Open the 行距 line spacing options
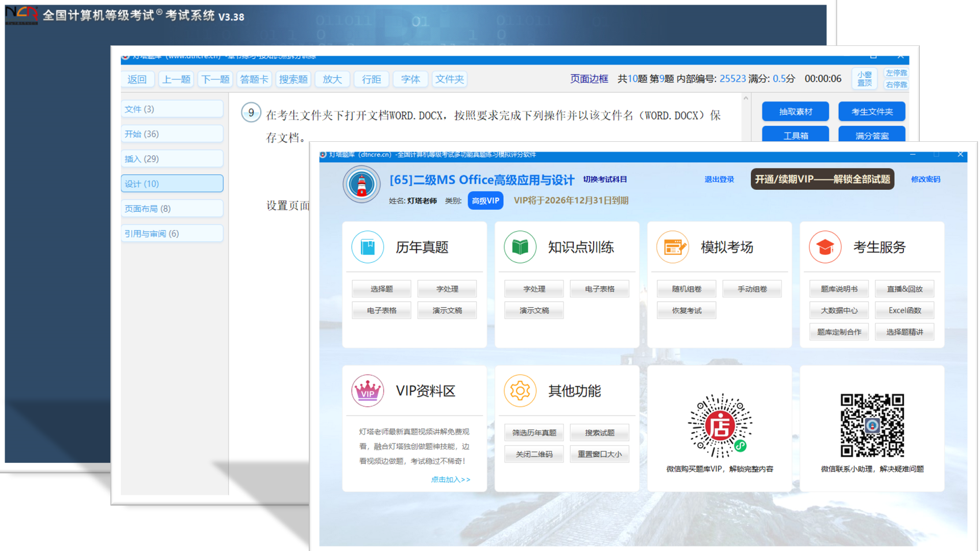Viewport: 980px width, 551px height. tap(371, 79)
